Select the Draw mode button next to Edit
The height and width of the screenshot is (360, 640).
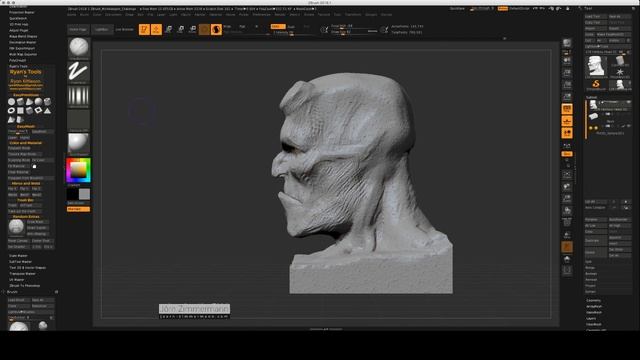pyautogui.click(x=156, y=29)
